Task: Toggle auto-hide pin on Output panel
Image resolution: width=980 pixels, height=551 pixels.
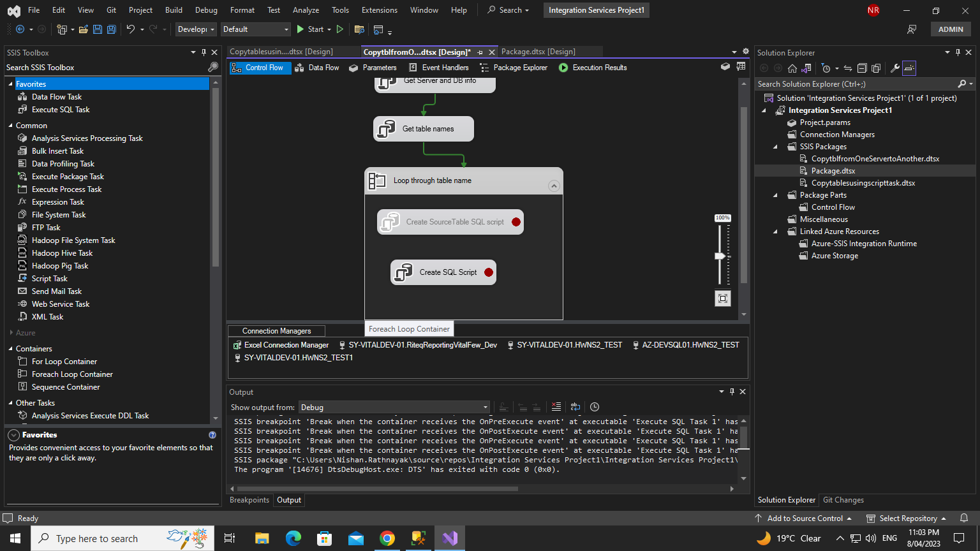Action: pos(732,392)
